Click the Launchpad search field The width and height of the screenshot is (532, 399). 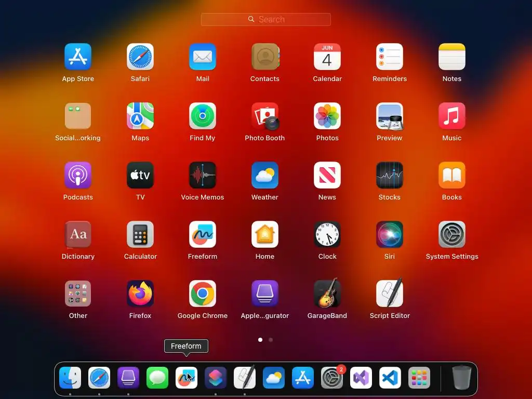[x=266, y=19]
